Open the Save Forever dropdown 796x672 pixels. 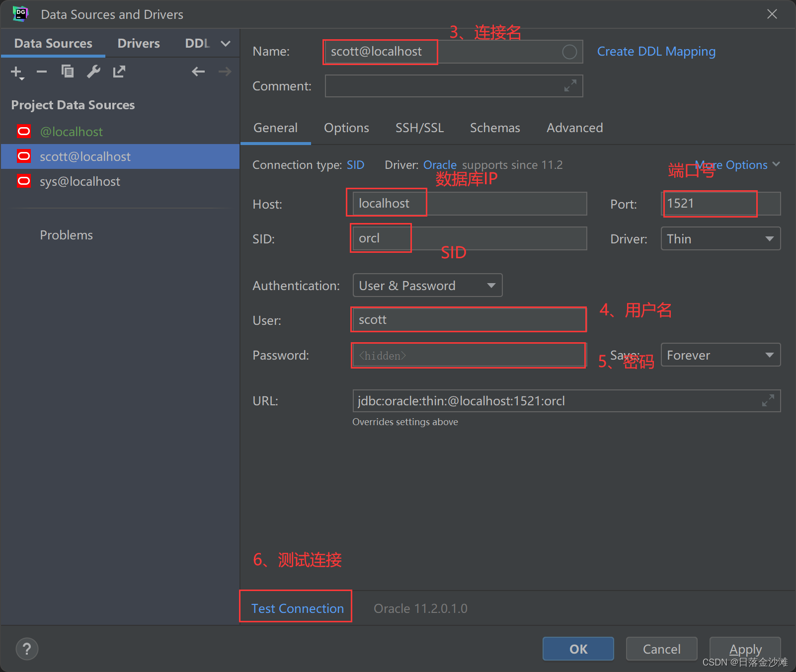pyautogui.click(x=720, y=355)
